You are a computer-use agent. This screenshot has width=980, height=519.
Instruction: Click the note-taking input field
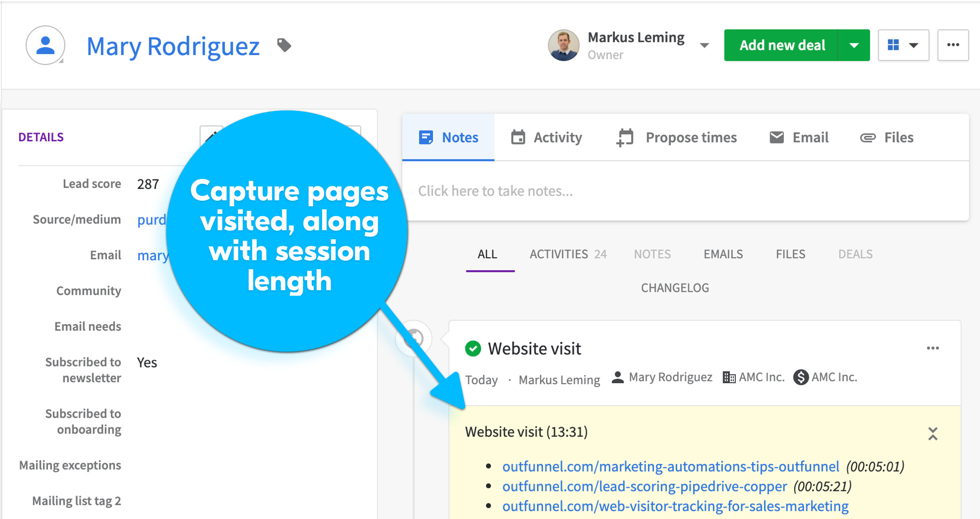click(685, 191)
